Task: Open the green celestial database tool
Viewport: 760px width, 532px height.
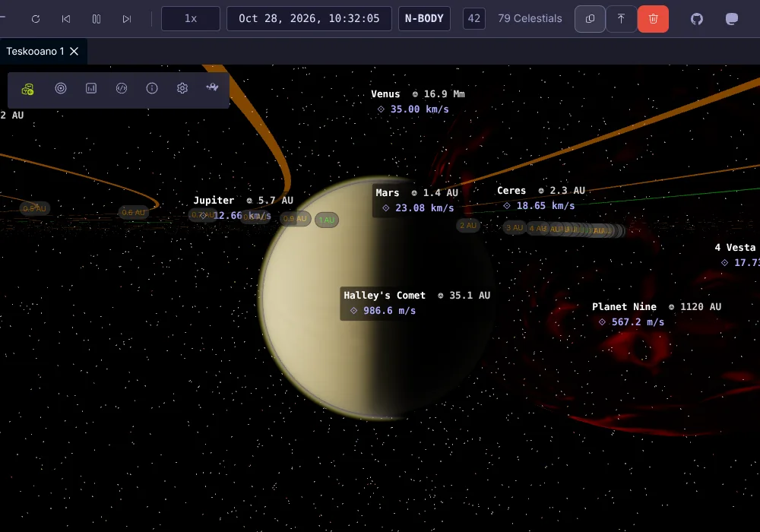Action: tap(27, 89)
